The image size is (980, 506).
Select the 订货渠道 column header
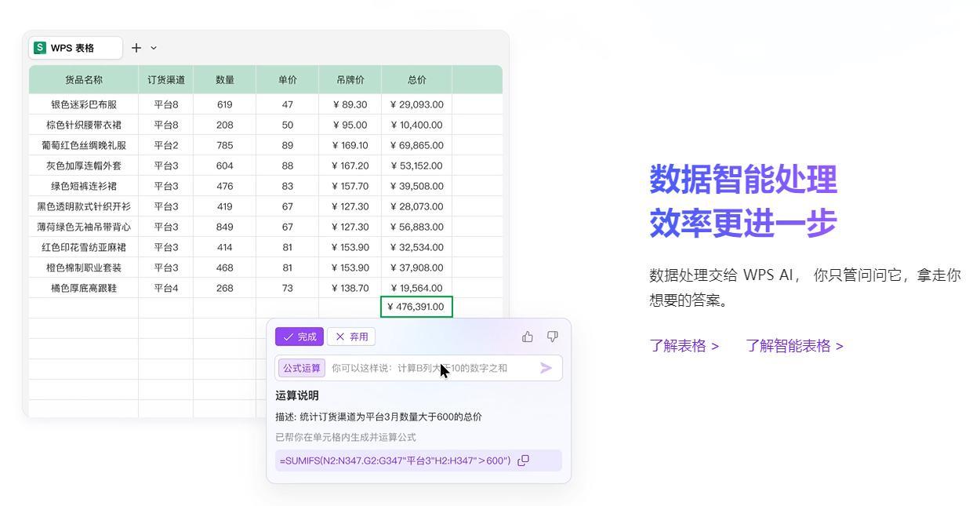pos(166,80)
